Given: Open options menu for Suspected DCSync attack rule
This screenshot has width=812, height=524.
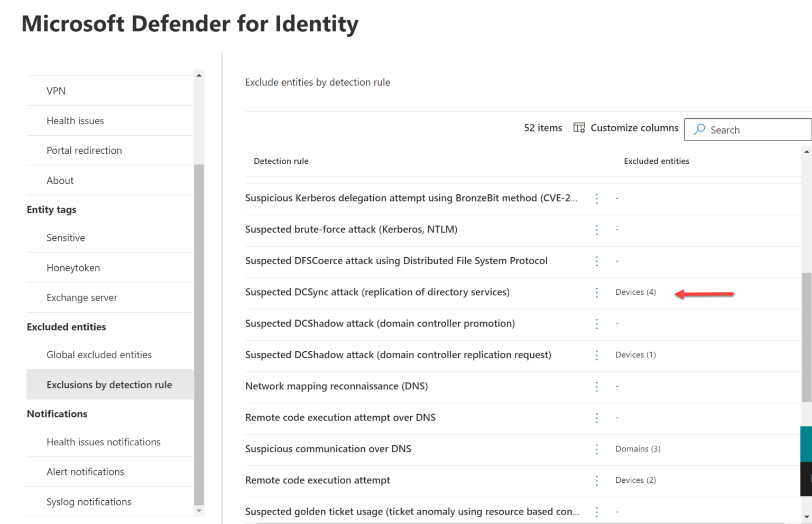Looking at the screenshot, I should tap(597, 292).
